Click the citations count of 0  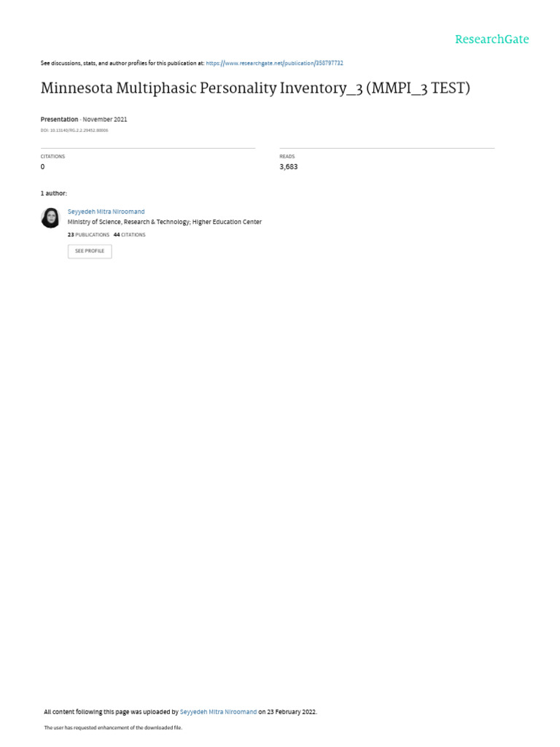(x=42, y=167)
